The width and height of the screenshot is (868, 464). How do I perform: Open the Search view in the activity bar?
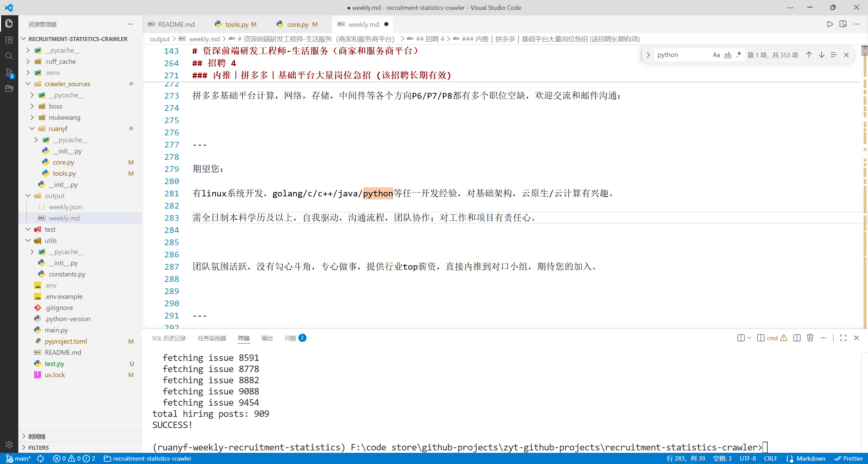click(x=9, y=56)
